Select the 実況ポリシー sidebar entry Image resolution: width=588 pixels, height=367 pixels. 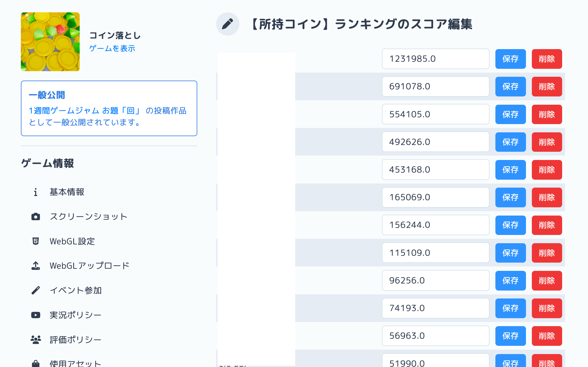tap(75, 314)
